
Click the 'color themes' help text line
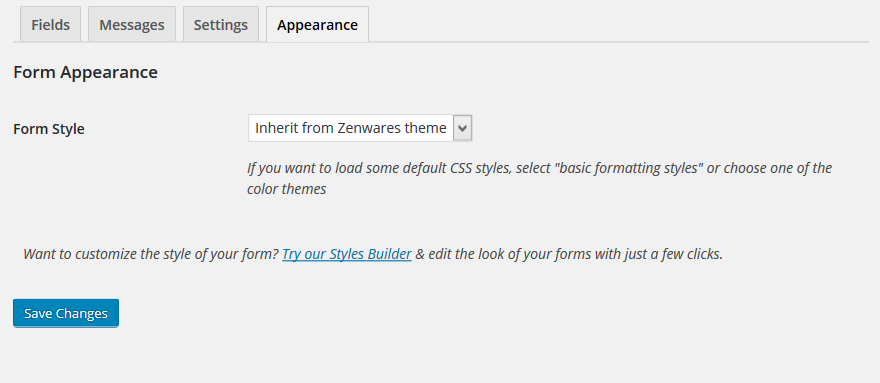(x=286, y=189)
